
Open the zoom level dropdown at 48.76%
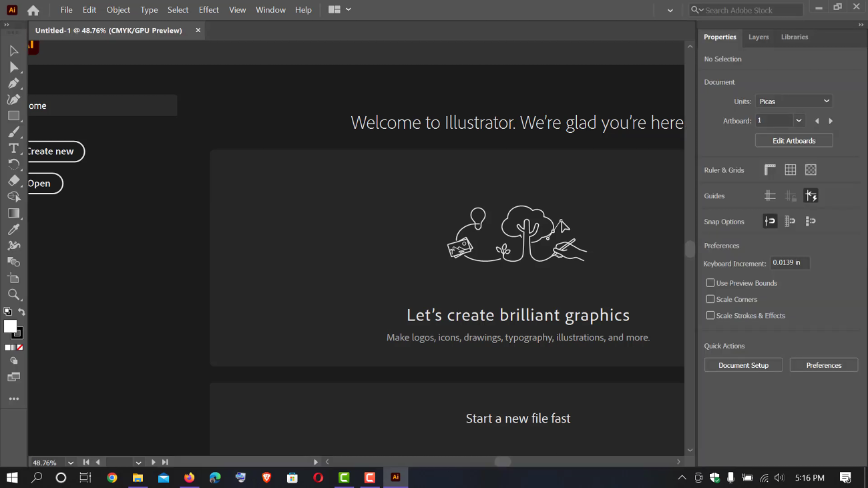[70, 463]
